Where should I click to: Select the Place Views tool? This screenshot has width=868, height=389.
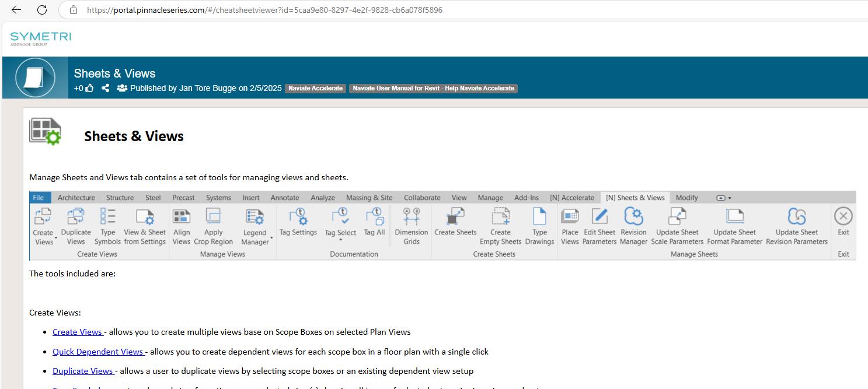570,217
